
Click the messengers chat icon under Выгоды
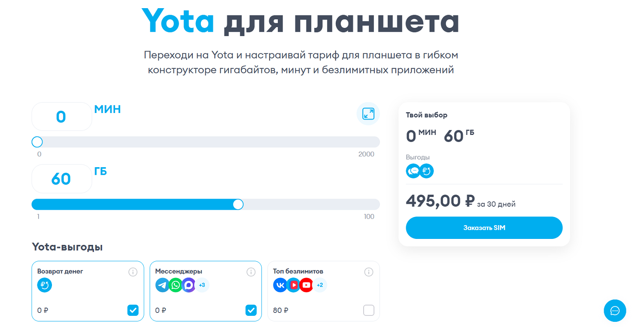413,171
